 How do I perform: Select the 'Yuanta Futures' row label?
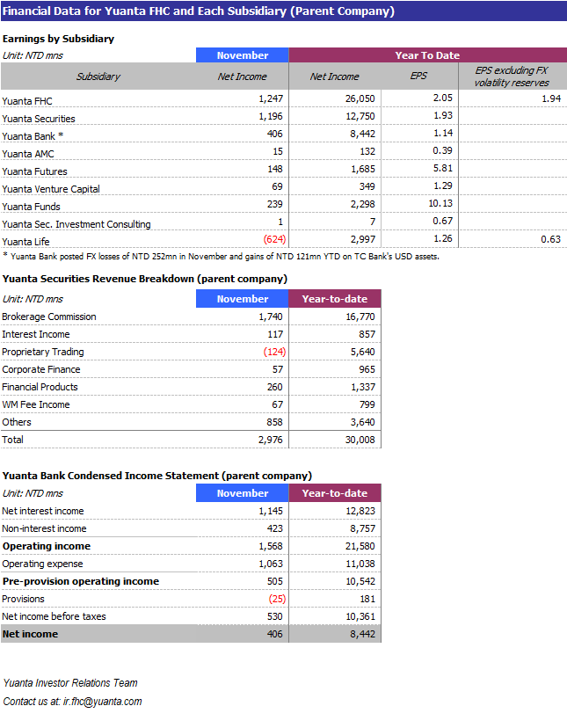coord(34,171)
